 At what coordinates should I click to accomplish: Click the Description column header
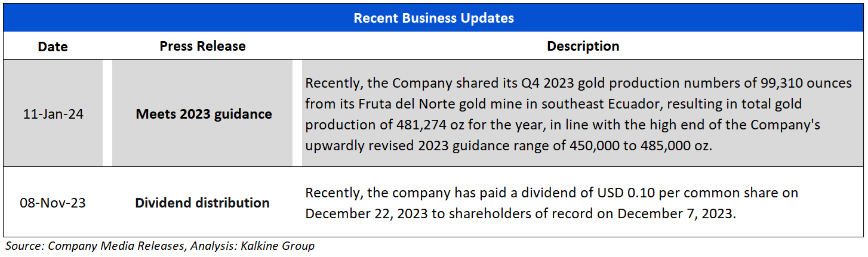tap(583, 46)
